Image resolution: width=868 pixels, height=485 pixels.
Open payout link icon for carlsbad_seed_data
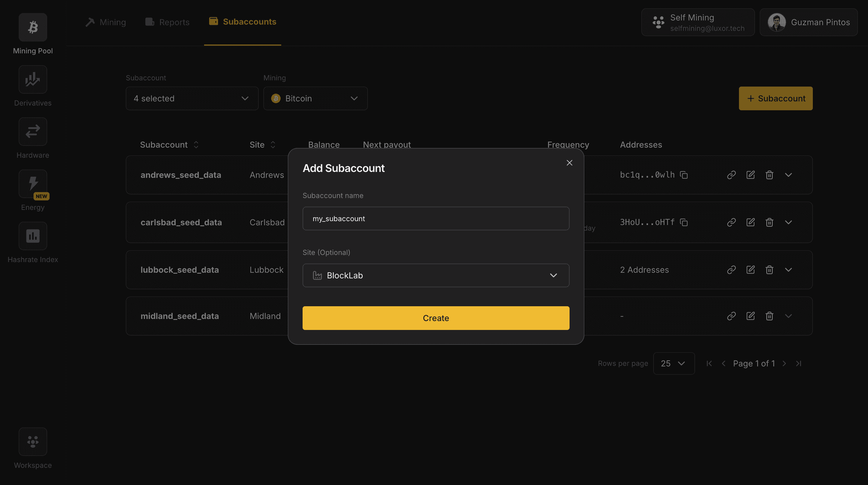click(x=731, y=222)
